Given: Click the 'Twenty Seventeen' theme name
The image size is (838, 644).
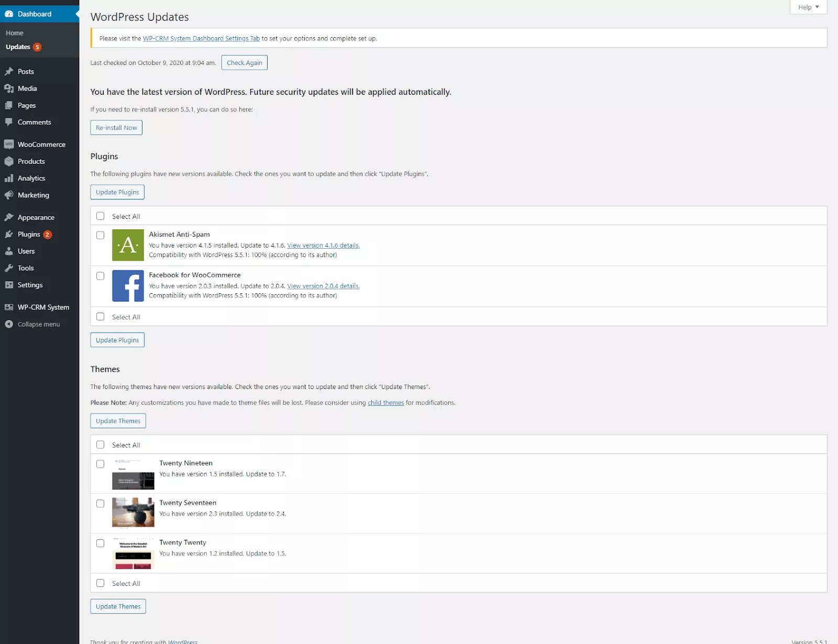Looking at the screenshot, I should 188,503.
